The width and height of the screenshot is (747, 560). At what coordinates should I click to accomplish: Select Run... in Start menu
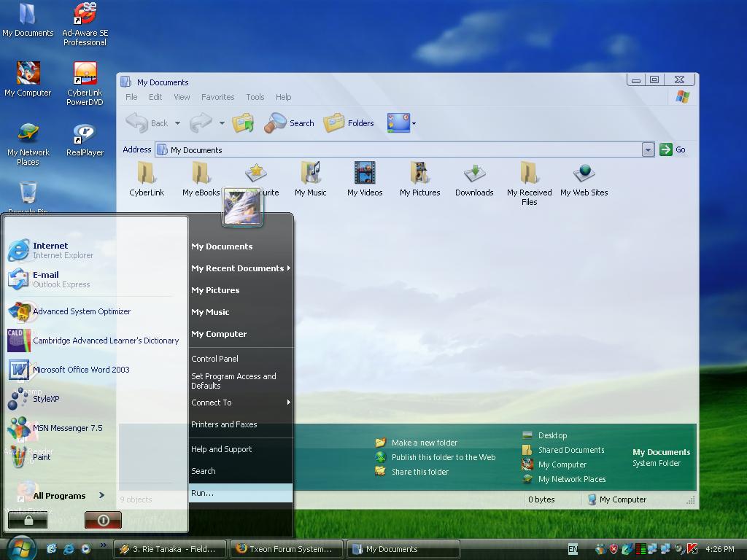(241, 493)
